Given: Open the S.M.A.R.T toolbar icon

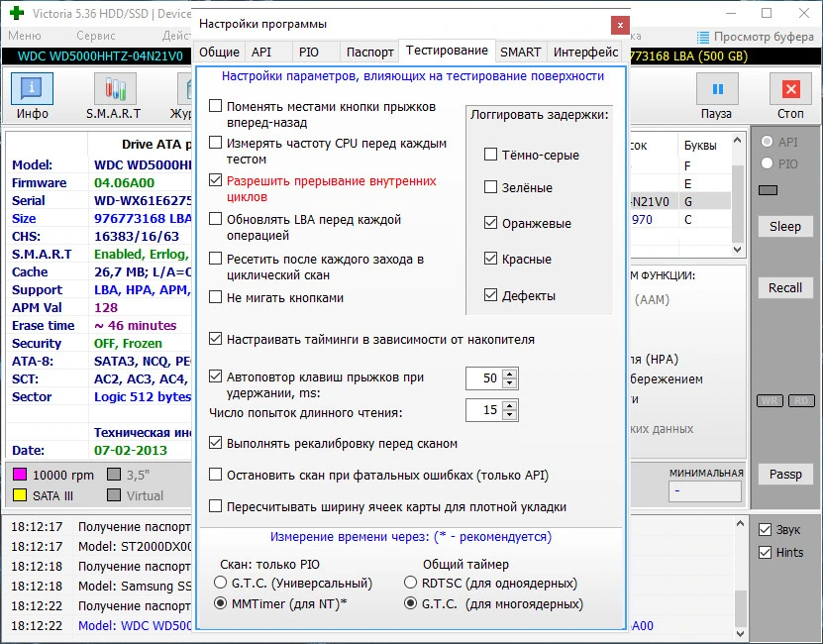Looking at the screenshot, I should [115, 89].
